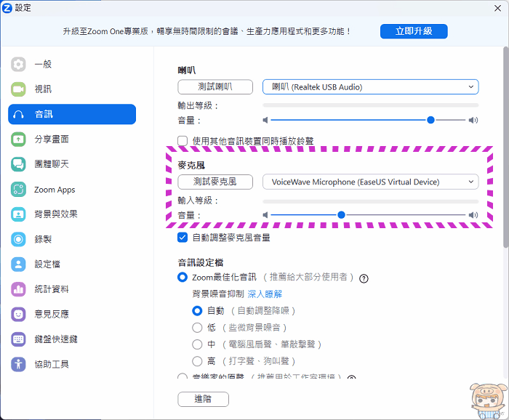Click the share-screen icon beside 分享畫面
This screenshot has height=420, width=509.
pos(18,139)
